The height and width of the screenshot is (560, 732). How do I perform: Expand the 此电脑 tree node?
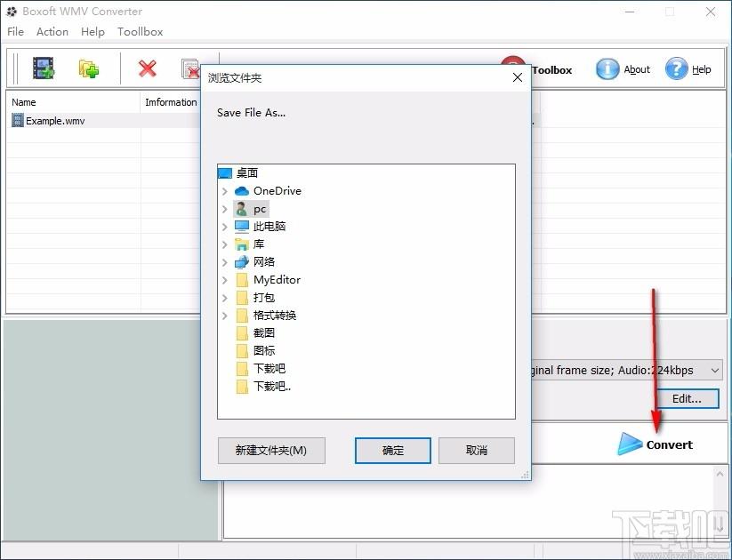point(224,227)
